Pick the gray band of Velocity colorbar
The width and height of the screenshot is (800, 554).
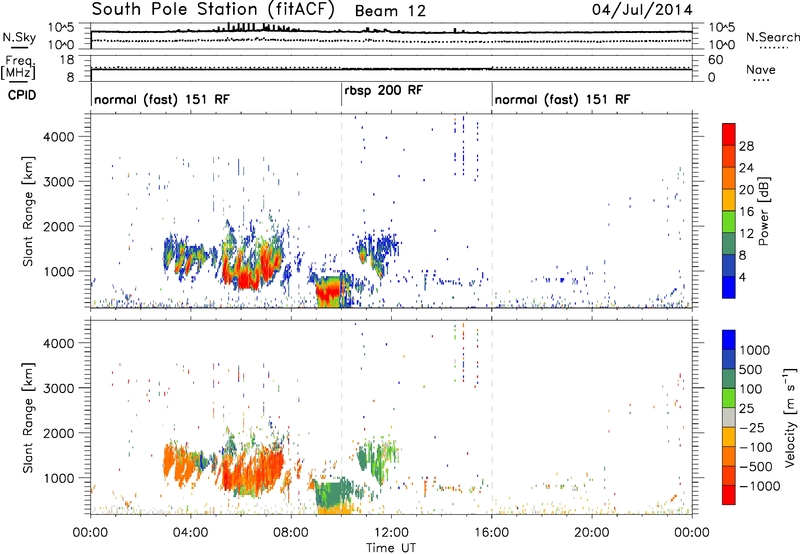pyautogui.click(x=729, y=417)
